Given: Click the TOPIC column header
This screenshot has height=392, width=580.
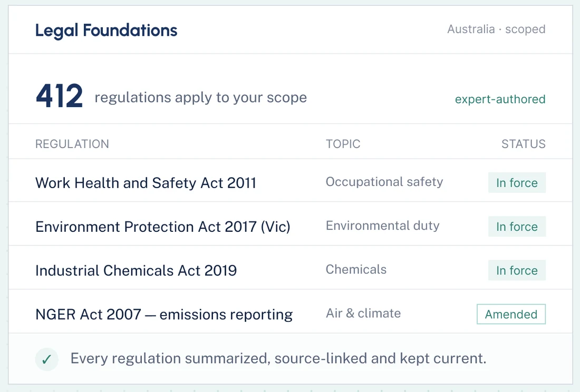Looking at the screenshot, I should click(x=343, y=144).
